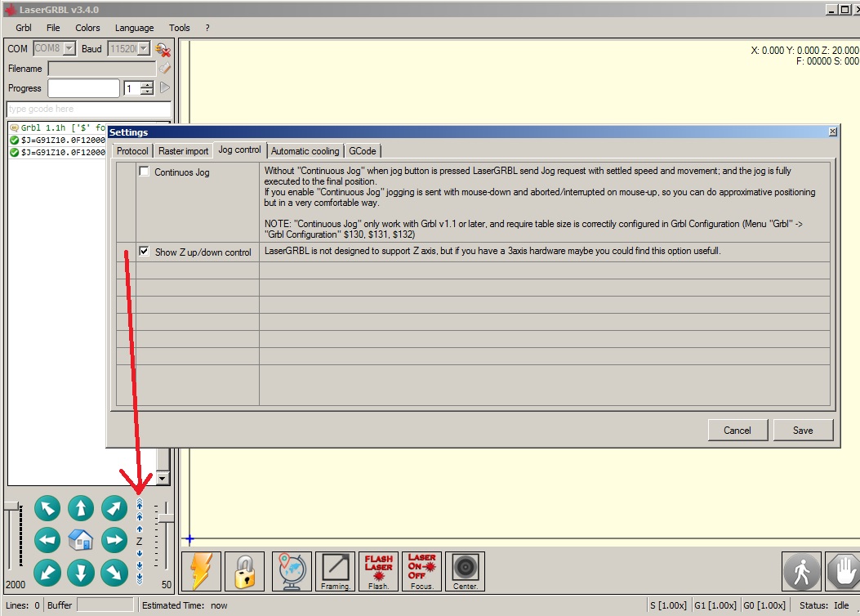Click the open file icon beside Filename
The image size is (860, 616).
(164, 68)
